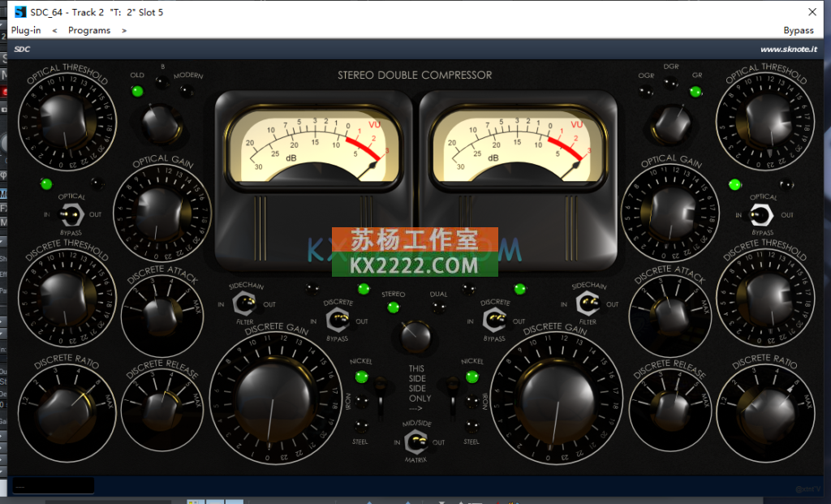Toggle the right Discrete bypass switch
The width and height of the screenshot is (831, 504).
[494, 321]
